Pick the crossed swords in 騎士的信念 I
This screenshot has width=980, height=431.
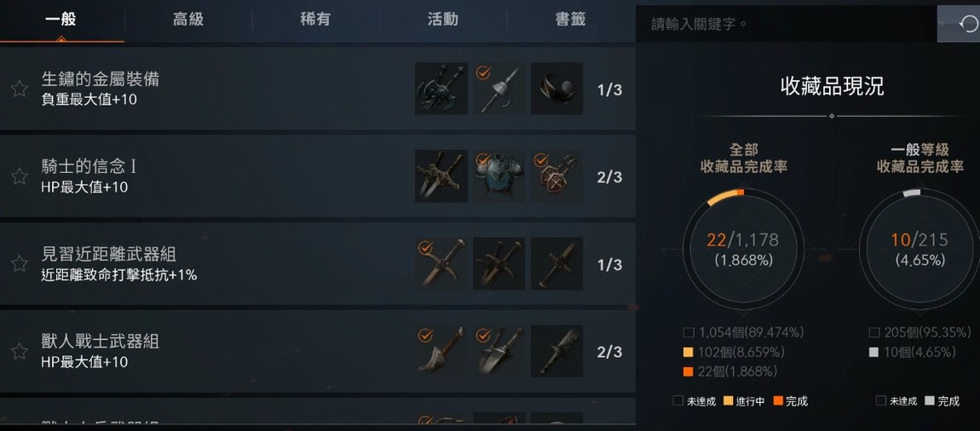pyautogui.click(x=441, y=176)
